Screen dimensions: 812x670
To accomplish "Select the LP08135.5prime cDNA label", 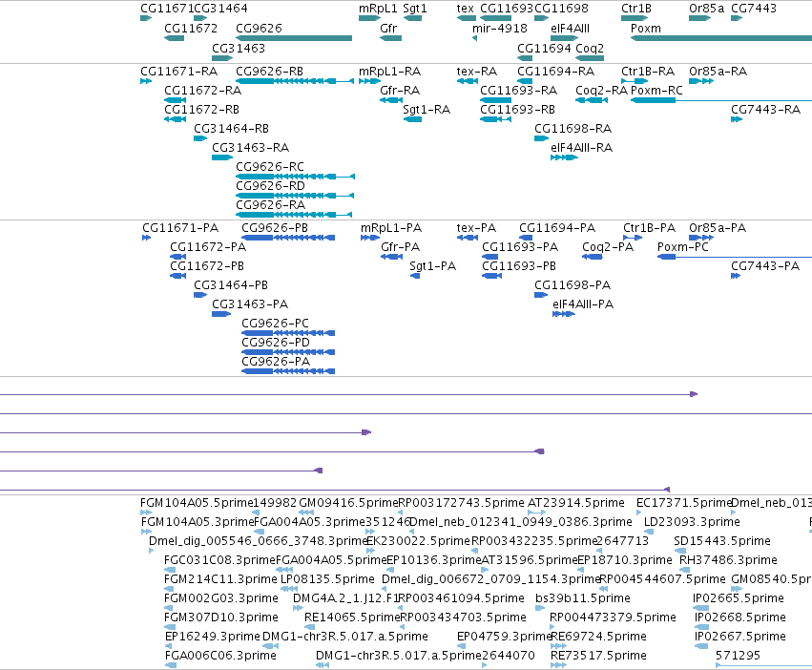I will [x=327, y=579].
